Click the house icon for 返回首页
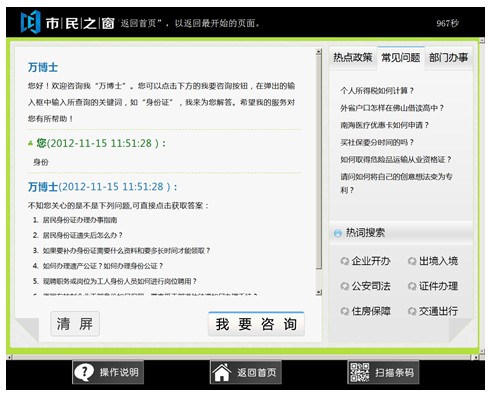The height and width of the screenshot is (397, 488). pyautogui.click(x=222, y=372)
